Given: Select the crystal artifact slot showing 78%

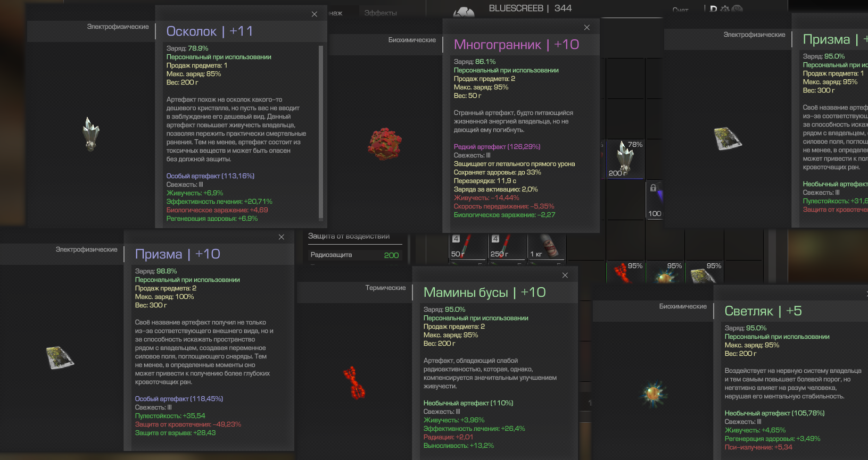Looking at the screenshot, I should pos(625,159).
